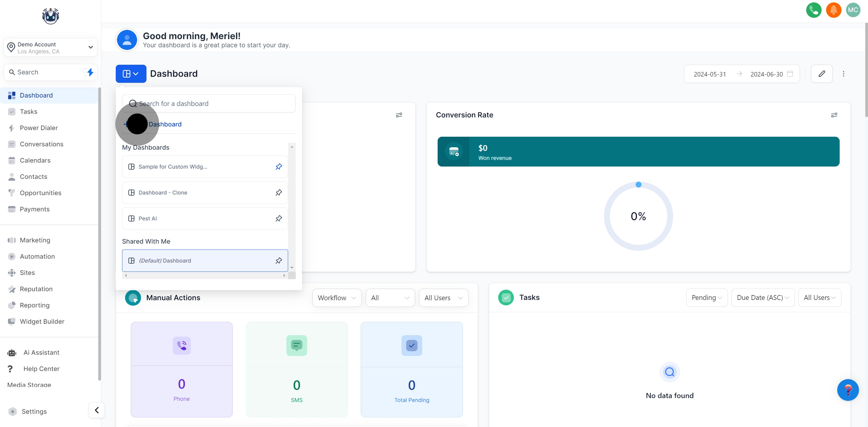Open the Pending status dropdown in Tasks
Viewport: 868px width, 427px height.
706,298
